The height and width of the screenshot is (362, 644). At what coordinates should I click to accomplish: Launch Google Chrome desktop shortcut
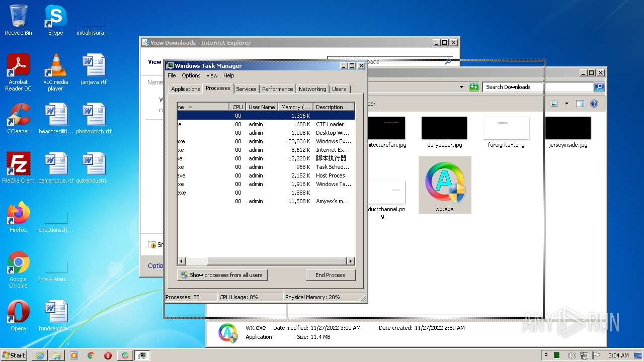[18, 269]
